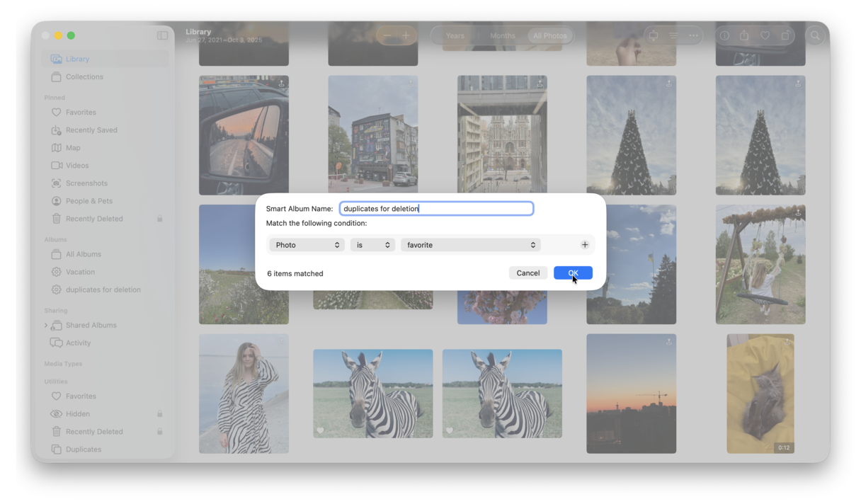Open Recently Saved photos
This screenshot has width=861, height=504.
(x=91, y=130)
